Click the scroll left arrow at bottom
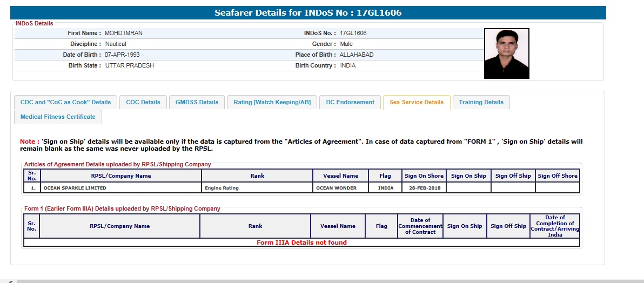This screenshot has width=644, height=283. coord(10,281)
